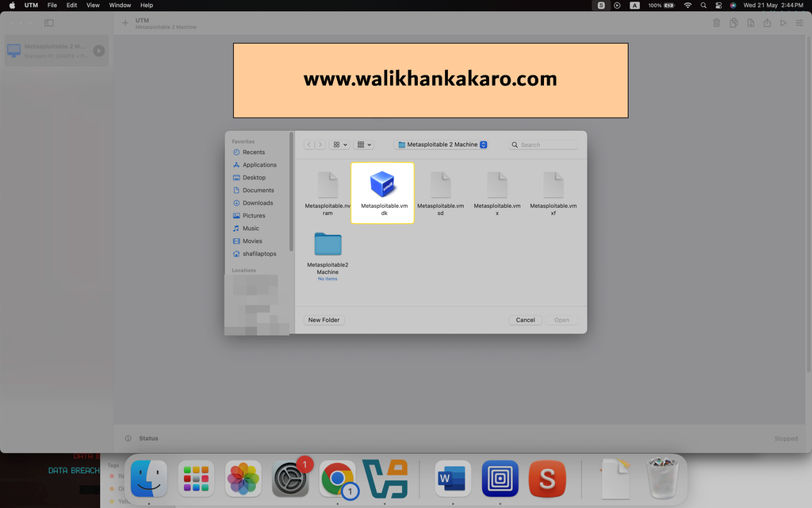Open Documents in sidebar
The image size is (812, 508).
tap(258, 190)
